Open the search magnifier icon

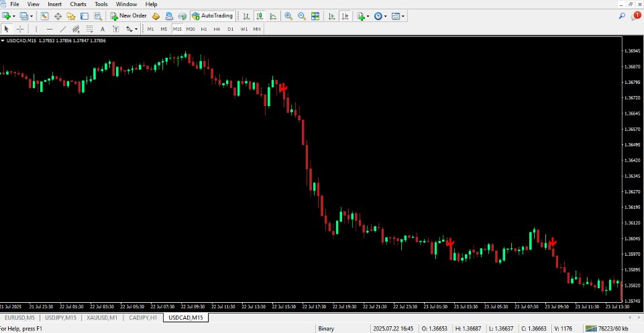click(622, 16)
